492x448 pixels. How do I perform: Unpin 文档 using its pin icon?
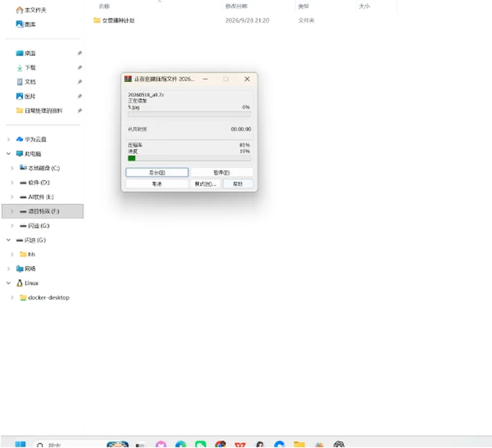[80, 82]
